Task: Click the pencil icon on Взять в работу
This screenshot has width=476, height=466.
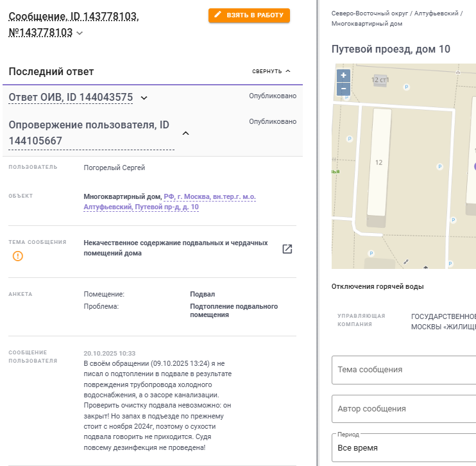Action: pyautogui.click(x=218, y=14)
